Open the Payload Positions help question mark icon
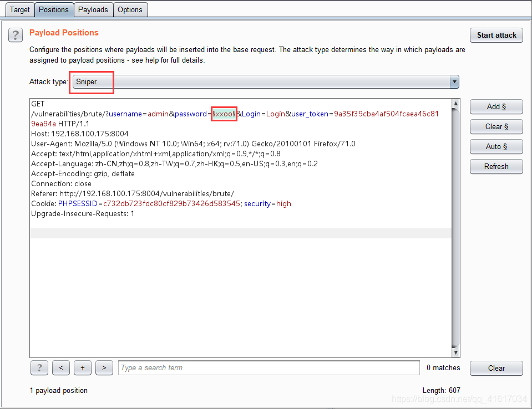 tap(16, 35)
